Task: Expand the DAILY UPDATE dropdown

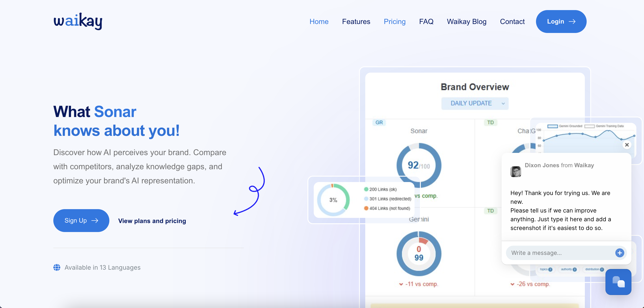Action: pos(475,103)
